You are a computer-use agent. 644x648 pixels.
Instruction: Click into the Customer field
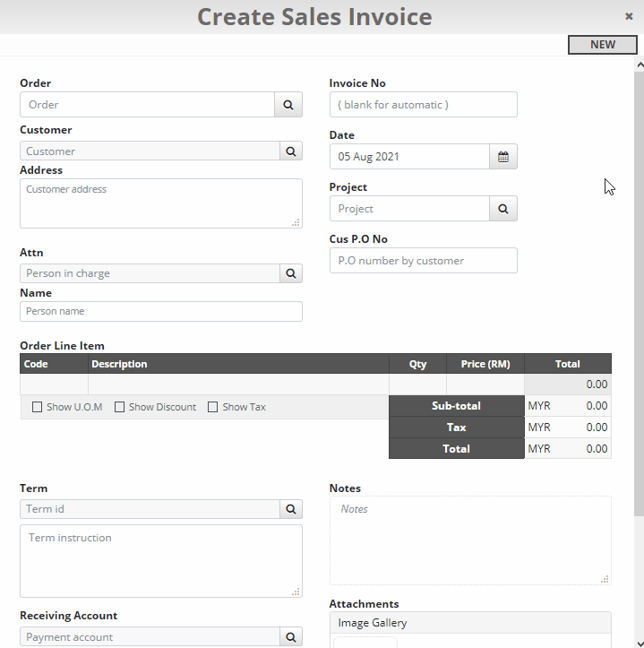pyautogui.click(x=150, y=151)
